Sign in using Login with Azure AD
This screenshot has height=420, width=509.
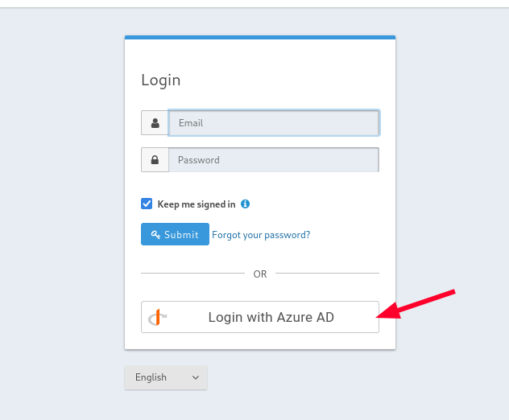coord(260,317)
